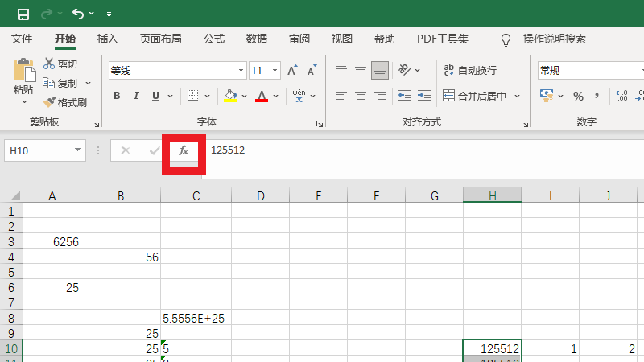644x362 pixels.
Task: Toggle bottom align for cell
Action: pyautogui.click(x=380, y=70)
